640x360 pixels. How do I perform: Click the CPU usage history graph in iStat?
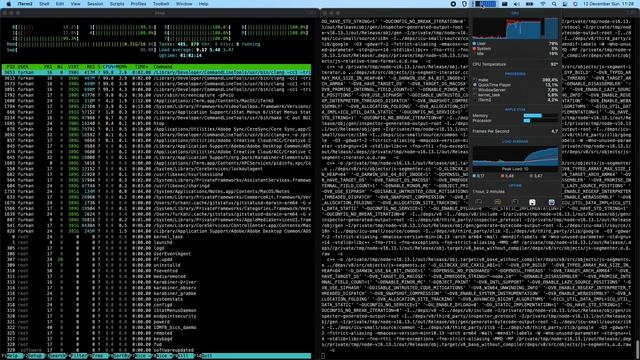tap(516, 29)
